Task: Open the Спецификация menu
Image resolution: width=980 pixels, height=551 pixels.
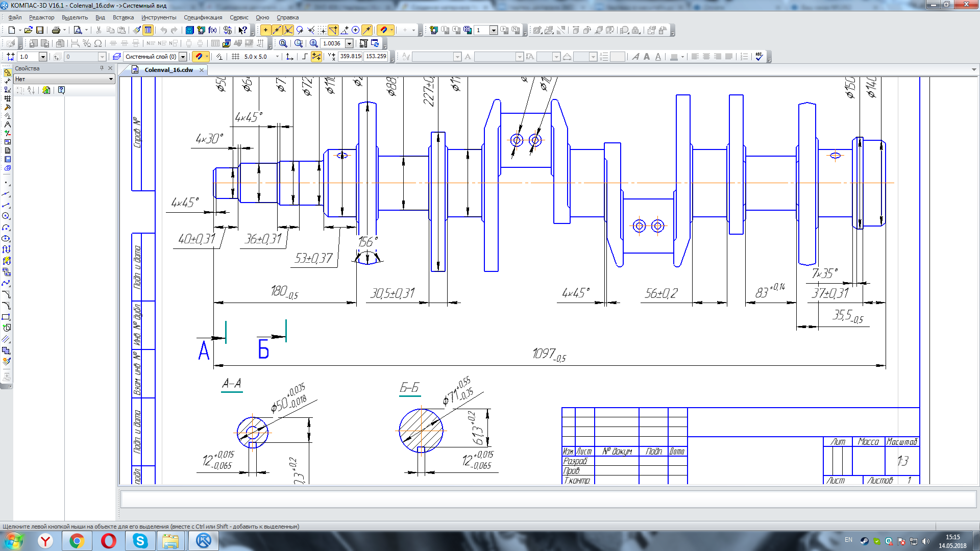Action: point(203,17)
